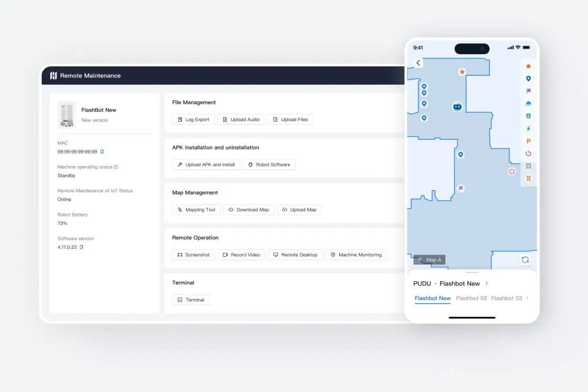Expand the PUDU · Flashbot New chevron
Viewport: 588px width, 392px height.
[487, 283]
